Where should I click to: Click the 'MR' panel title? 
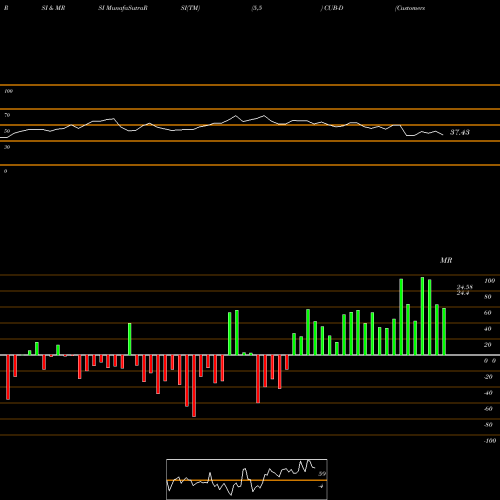446,260
